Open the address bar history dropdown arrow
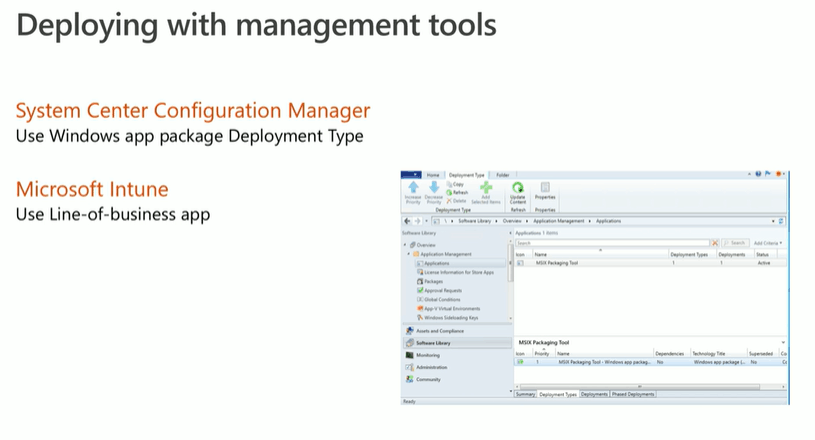Screen dimensions: 815x440 click(773, 221)
